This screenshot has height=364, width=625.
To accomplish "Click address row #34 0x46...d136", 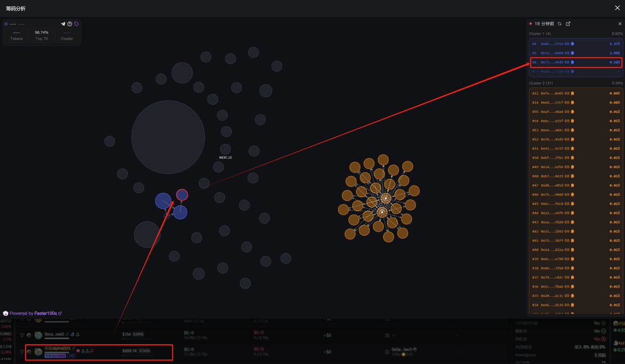I will click(x=577, y=305).
